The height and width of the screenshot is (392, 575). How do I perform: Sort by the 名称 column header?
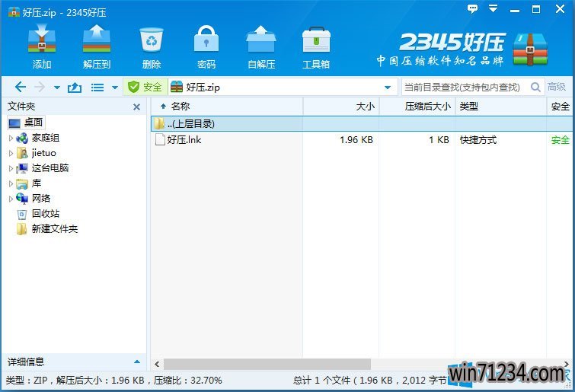227,107
